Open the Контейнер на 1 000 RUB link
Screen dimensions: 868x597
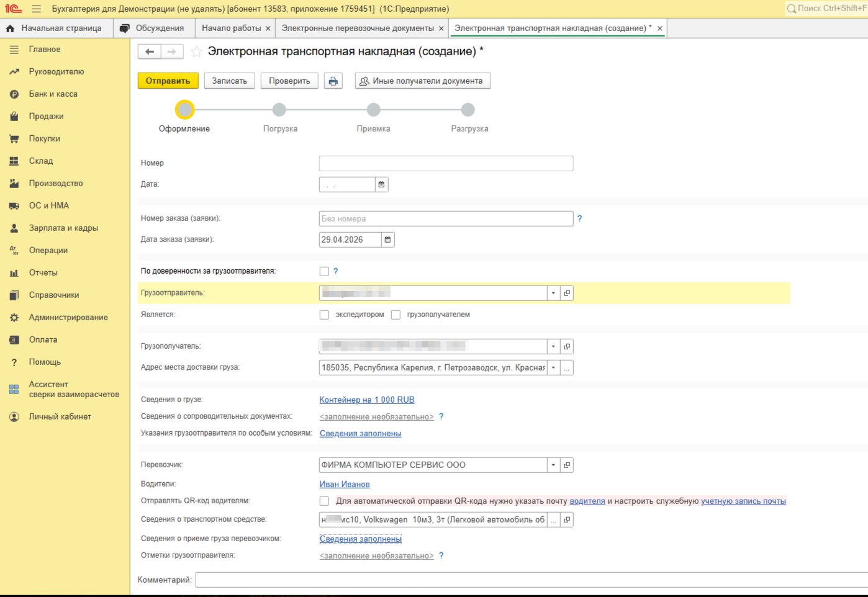366,400
